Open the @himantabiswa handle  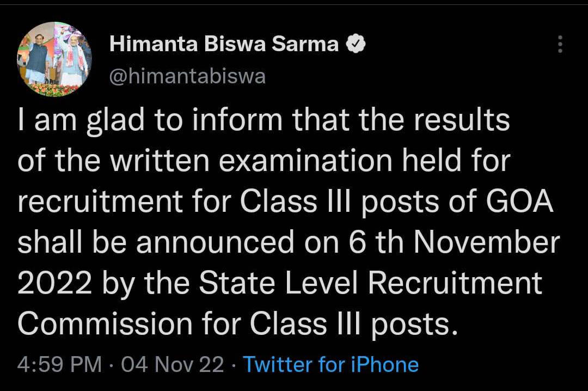(x=187, y=77)
